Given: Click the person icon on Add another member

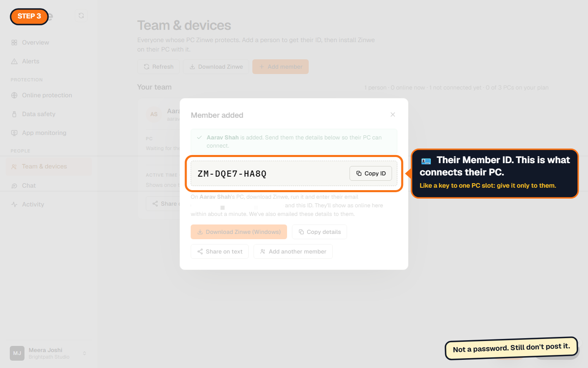Looking at the screenshot, I should coord(263,251).
